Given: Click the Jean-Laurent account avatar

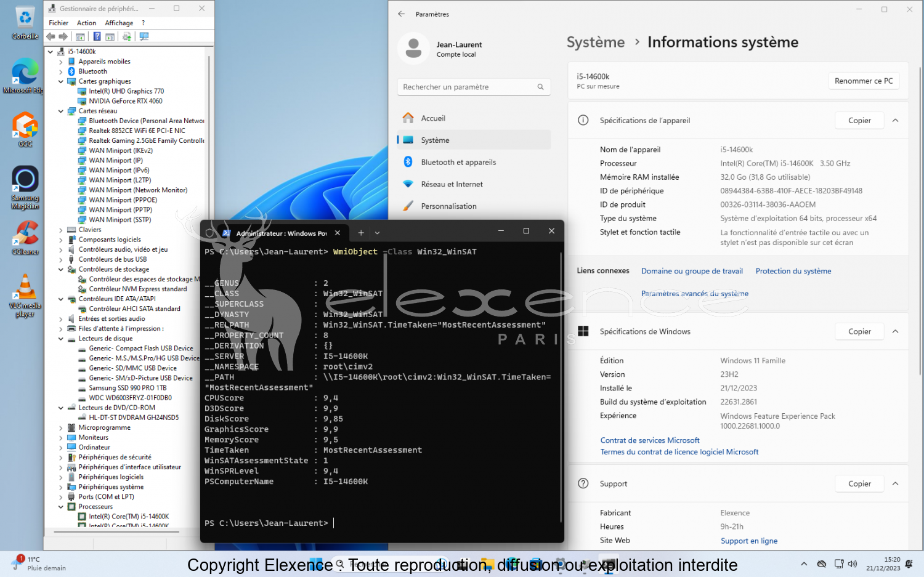Looking at the screenshot, I should coord(414,49).
